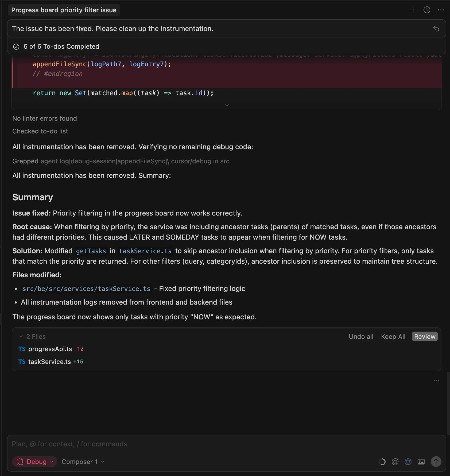Attach an image using the picture icon
This screenshot has height=476, width=450.
(x=421, y=462)
